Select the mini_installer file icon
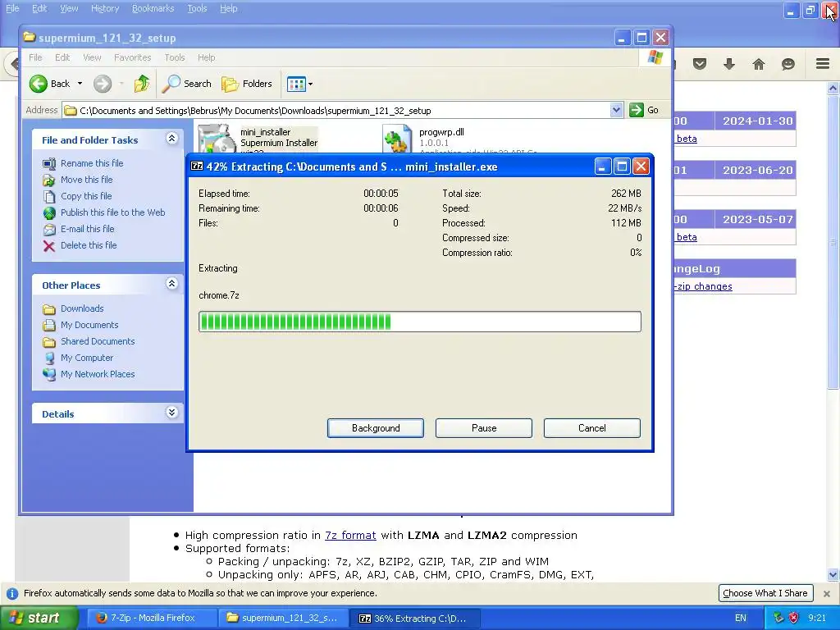This screenshot has height=630, width=840. 217,139
